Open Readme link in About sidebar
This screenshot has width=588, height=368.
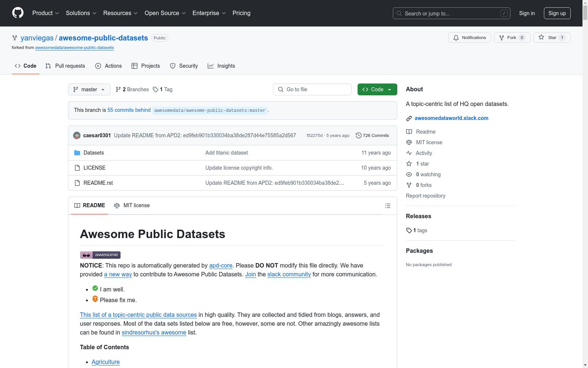tap(426, 132)
